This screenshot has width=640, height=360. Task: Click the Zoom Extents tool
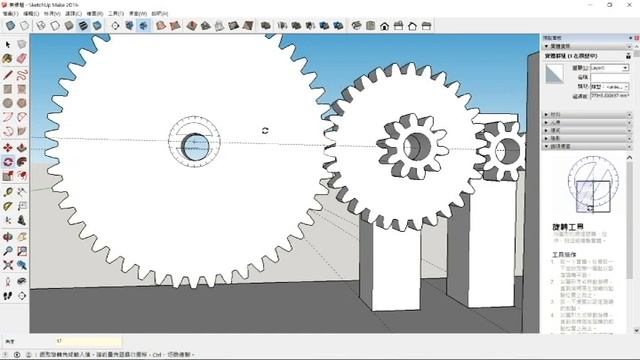(x=8, y=265)
